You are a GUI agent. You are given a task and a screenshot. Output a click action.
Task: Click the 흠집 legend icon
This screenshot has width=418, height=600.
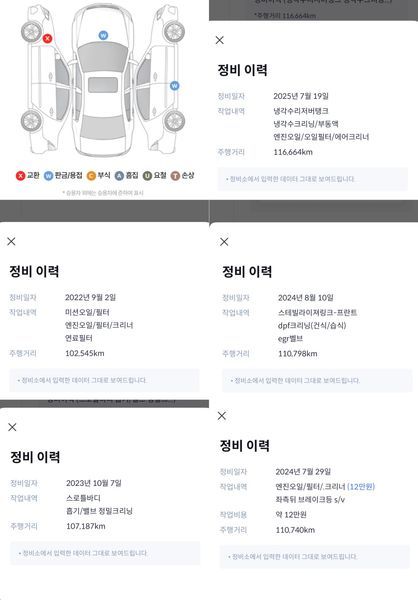coord(119,176)
